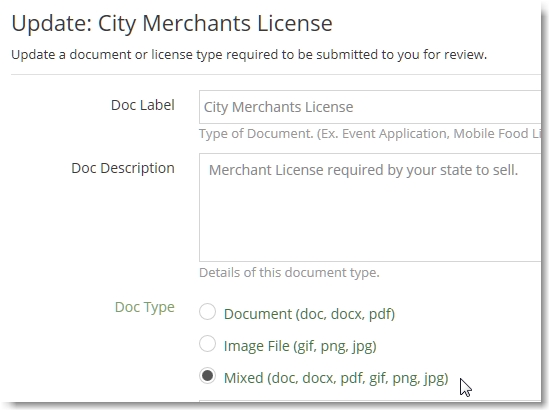Click into the Doc Label input field

(x=370, y=107)
